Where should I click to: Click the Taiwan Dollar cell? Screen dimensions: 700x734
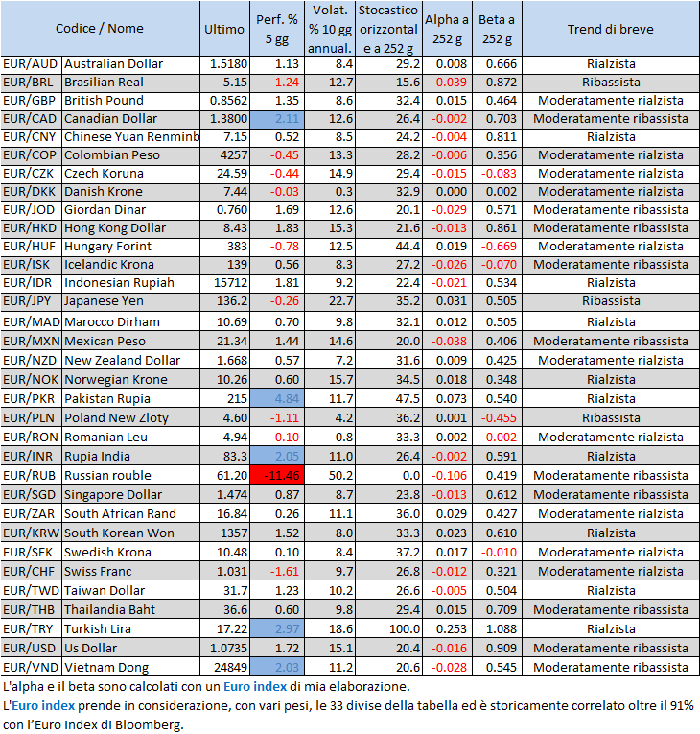point(131,591)
